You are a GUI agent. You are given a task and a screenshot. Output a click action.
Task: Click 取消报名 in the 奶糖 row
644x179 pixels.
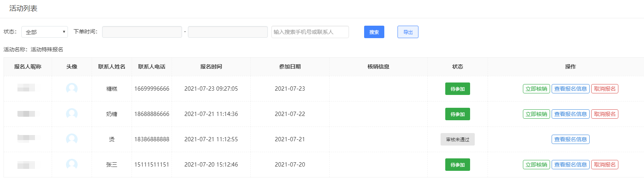(x=605, y=114)
